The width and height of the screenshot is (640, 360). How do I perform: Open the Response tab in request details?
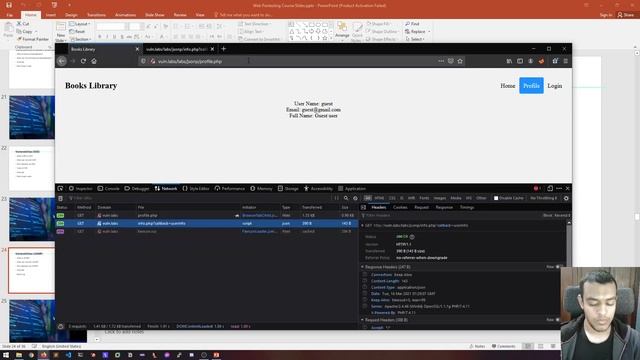pos(444,207)
